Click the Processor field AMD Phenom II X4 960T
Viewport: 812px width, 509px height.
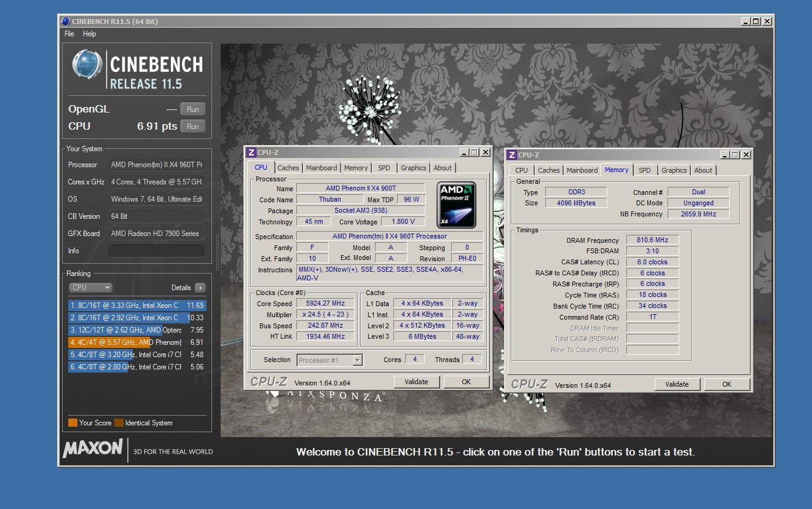point(156,165)
